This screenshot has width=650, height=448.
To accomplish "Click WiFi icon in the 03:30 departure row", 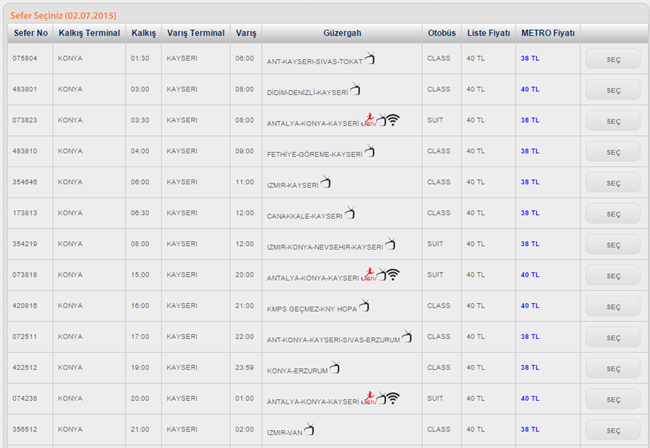I will [393, 120].
